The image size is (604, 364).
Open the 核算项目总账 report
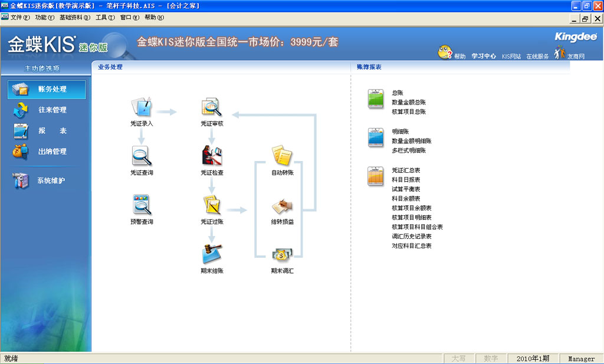point(409,112)
